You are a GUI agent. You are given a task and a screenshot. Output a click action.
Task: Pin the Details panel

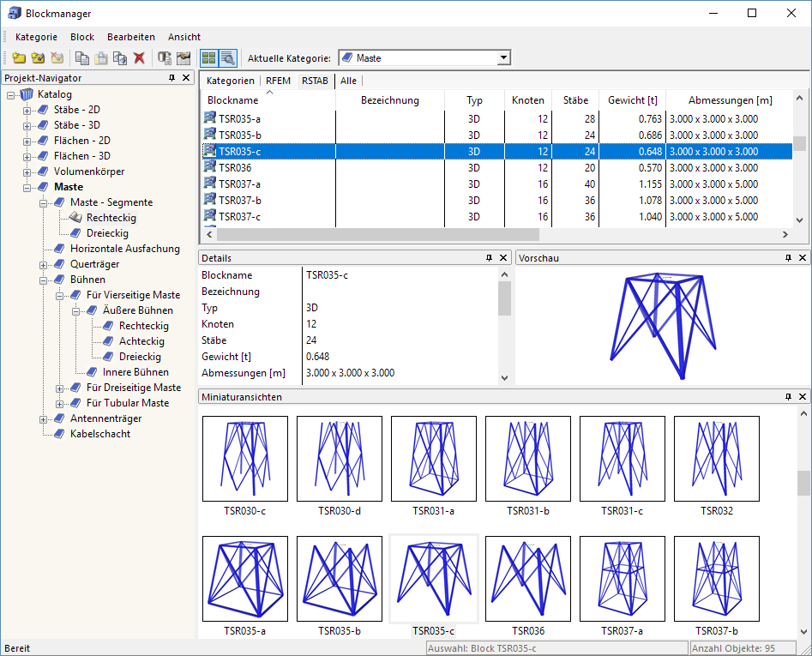pos(489,258)
